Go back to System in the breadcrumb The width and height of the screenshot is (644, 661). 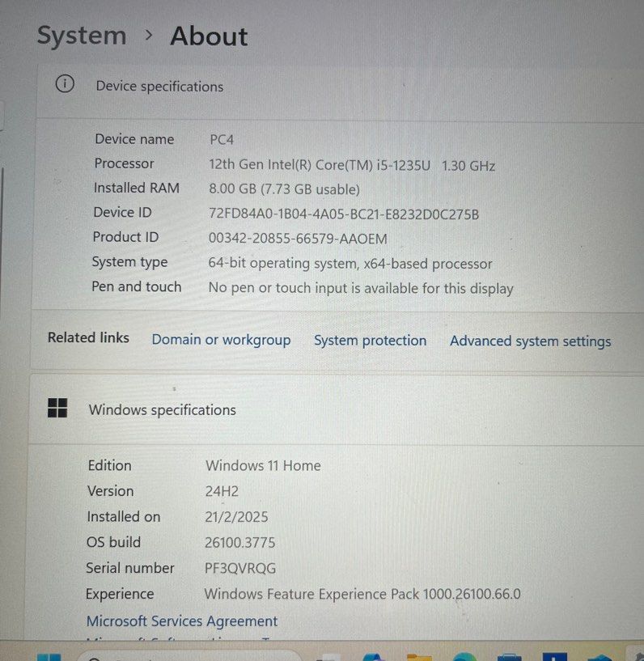82,36
